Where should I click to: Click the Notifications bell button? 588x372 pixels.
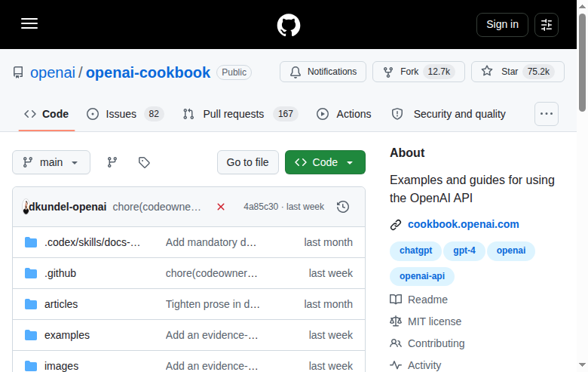323,72
